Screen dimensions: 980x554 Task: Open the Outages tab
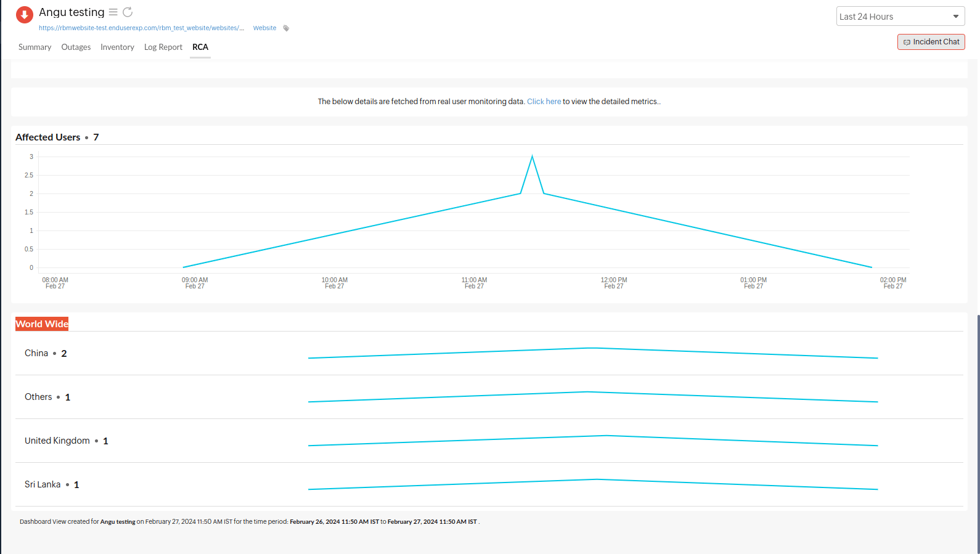(76, 47)
